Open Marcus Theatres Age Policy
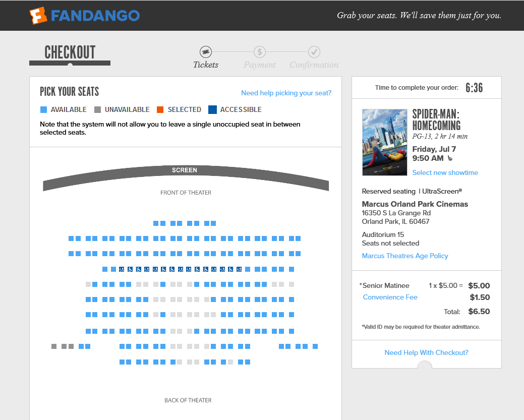The height and width of the screenshot is (420, 524). point(405,256)
